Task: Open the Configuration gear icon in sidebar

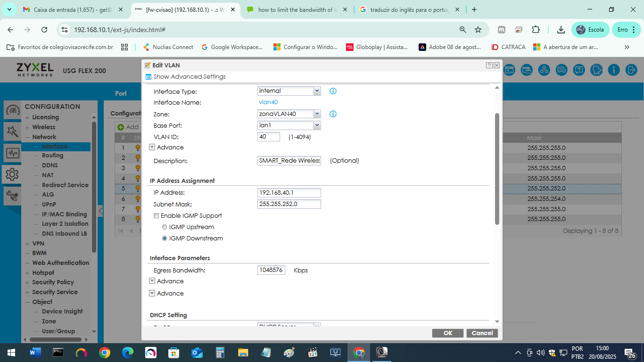Action: click(12, 174)
